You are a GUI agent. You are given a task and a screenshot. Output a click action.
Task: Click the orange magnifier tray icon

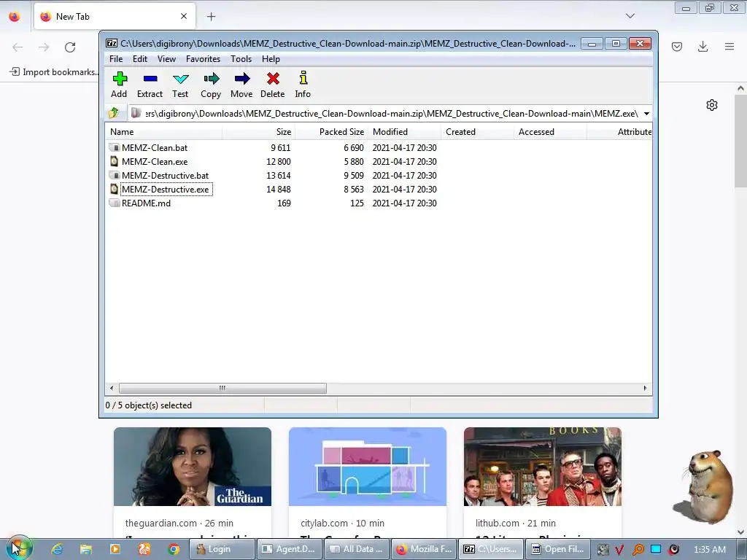[638, 550]
